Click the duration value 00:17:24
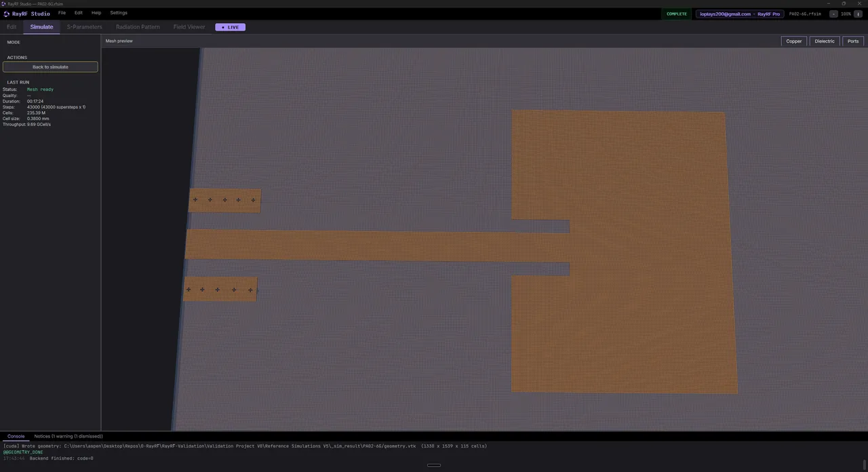The image size is (868, 472). click(35, 101)
